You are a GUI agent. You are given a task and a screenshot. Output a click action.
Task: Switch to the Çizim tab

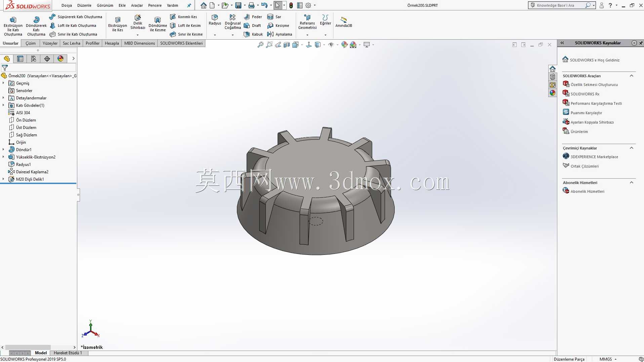[31, 43]
